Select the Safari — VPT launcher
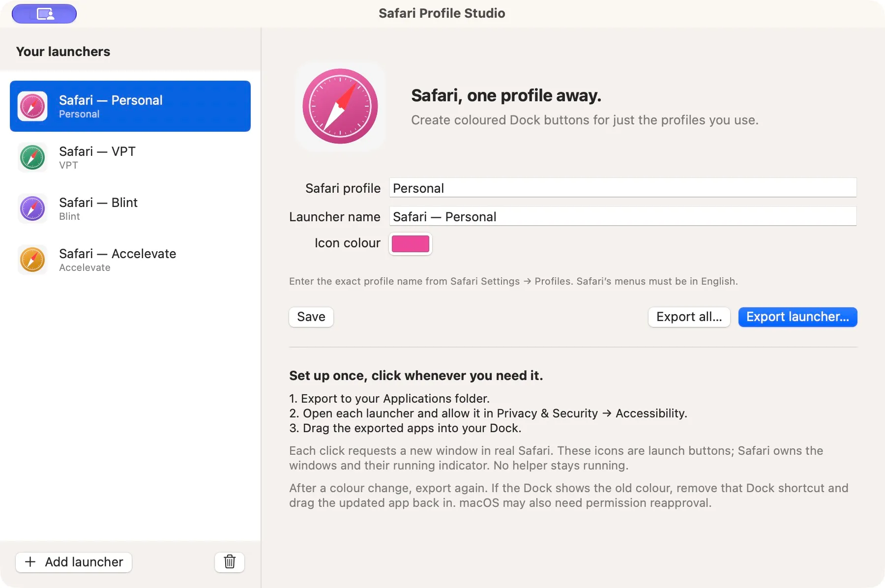 click(130, 157)
